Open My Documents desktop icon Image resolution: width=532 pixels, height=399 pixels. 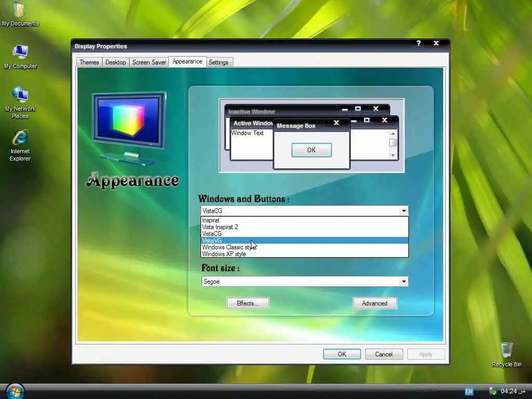pyautogui.click(x=20, y=14)
